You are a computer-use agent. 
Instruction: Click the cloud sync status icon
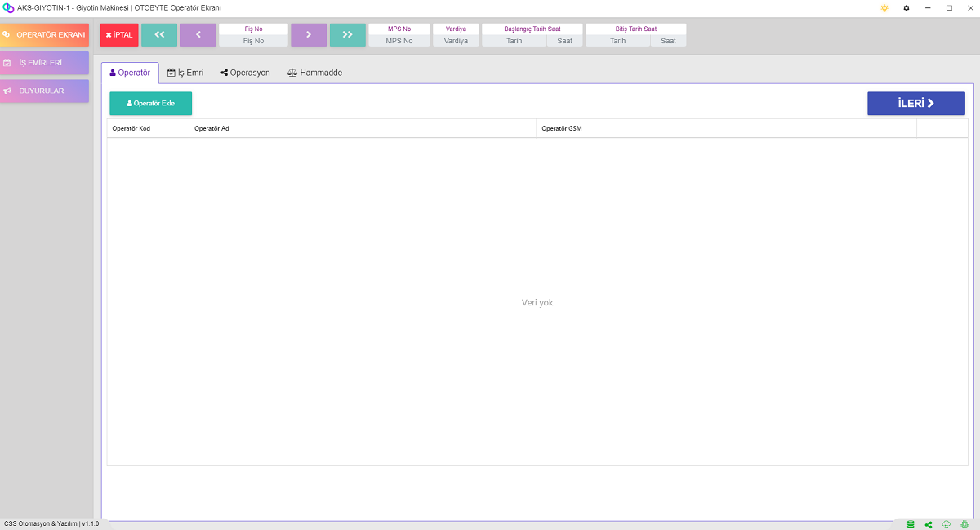click(x=947, y=524)
